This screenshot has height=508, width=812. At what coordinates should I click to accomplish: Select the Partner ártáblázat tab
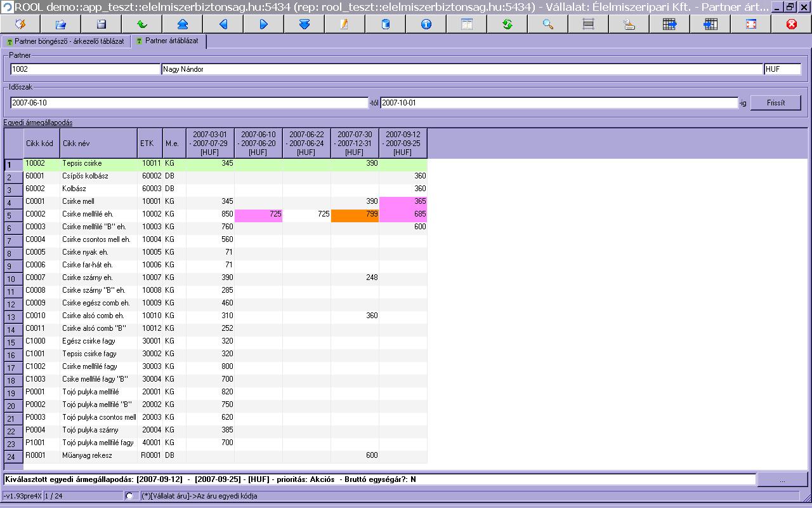coord(168,41)
